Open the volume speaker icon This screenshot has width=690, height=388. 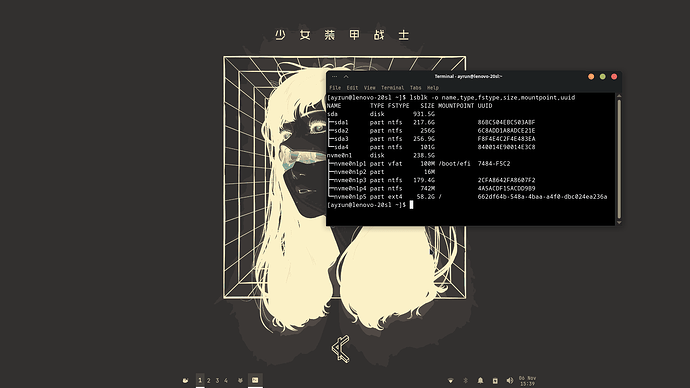[510, 381]
